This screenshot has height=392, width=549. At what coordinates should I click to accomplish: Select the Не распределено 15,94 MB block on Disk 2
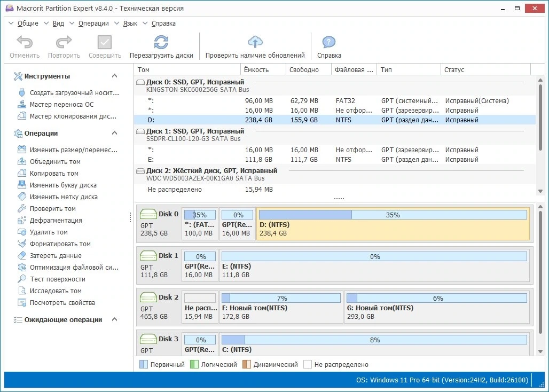coord(200,307)
